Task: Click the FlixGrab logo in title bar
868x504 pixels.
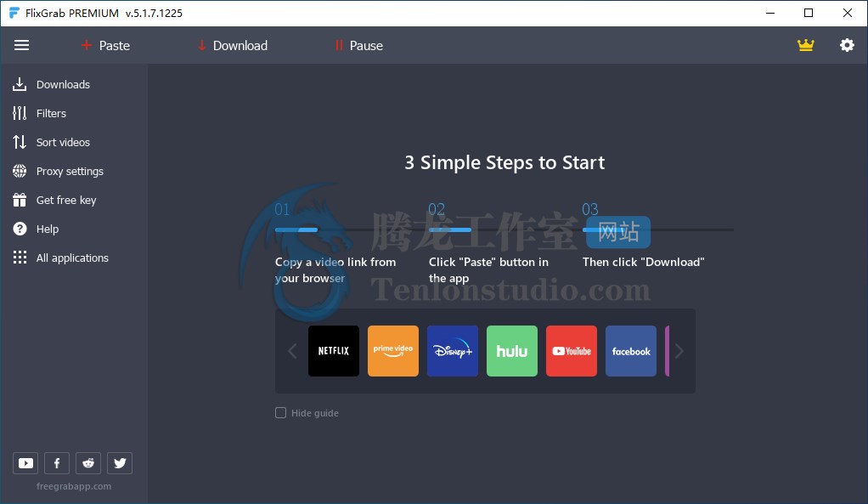Action: [14, 13]
